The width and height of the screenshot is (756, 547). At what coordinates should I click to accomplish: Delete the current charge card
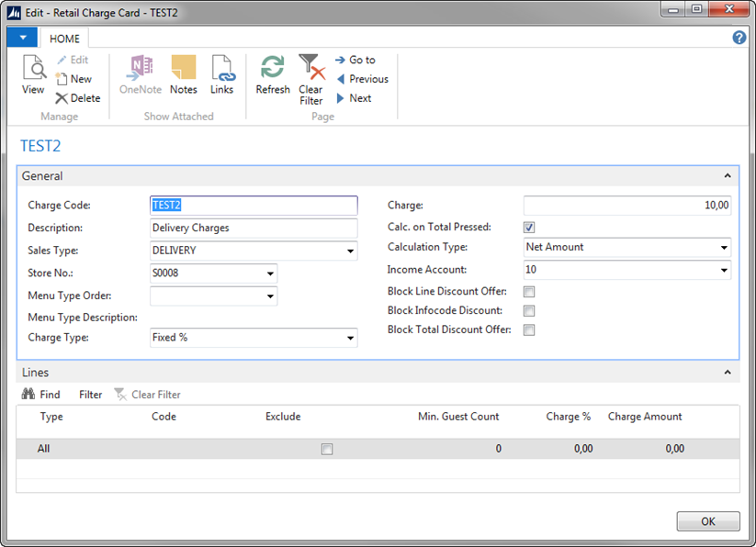click(77, 98)
